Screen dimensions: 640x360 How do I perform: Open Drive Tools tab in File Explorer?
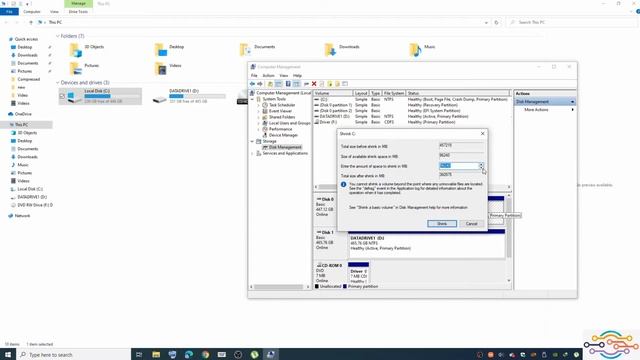coord(78,12)
